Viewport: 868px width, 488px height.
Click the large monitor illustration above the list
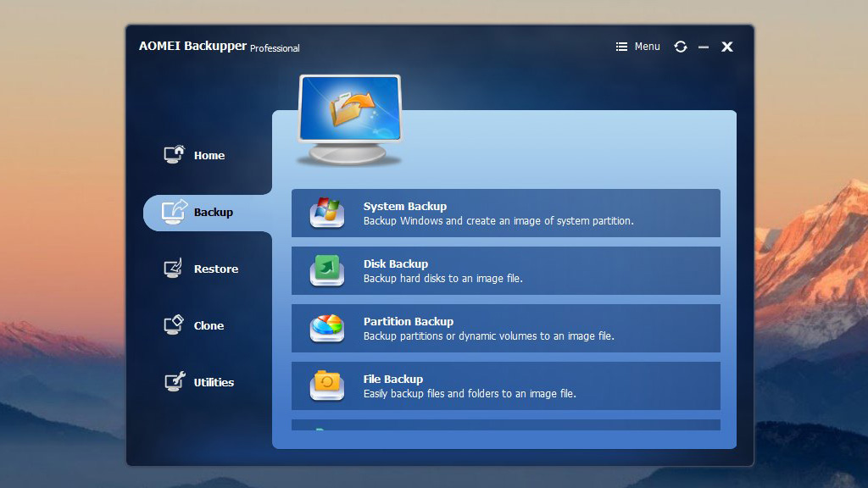click(350, 119)
